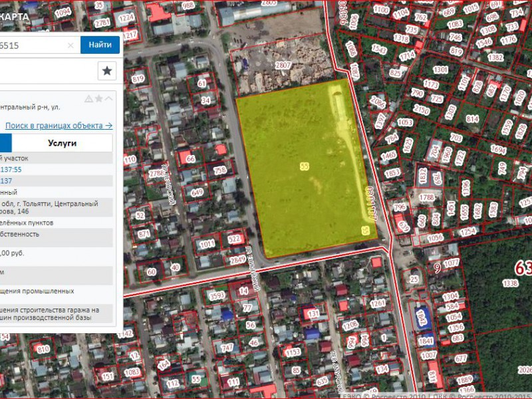Select parcel 77 on the map

pyautogui.click(x=247, y=308)
